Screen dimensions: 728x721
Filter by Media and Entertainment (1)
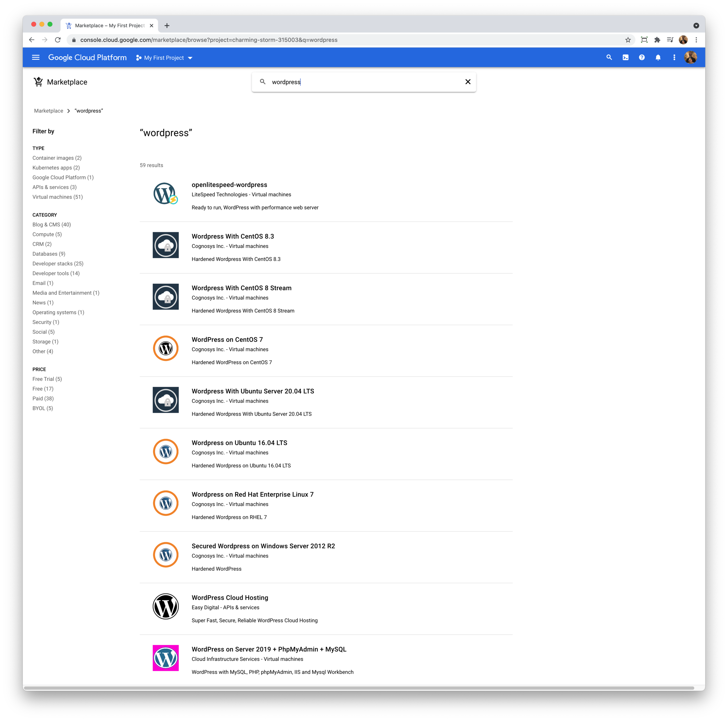tap(66, 293)
